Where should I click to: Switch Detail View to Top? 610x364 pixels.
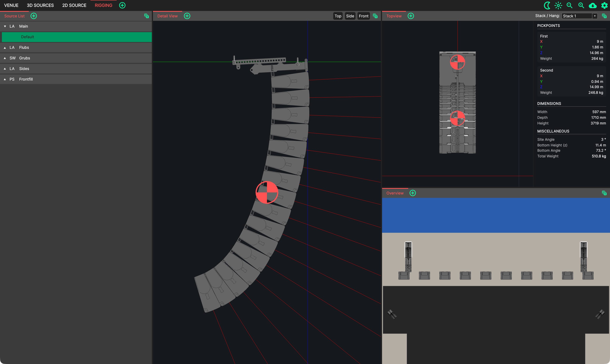click(x=338, y=16)
